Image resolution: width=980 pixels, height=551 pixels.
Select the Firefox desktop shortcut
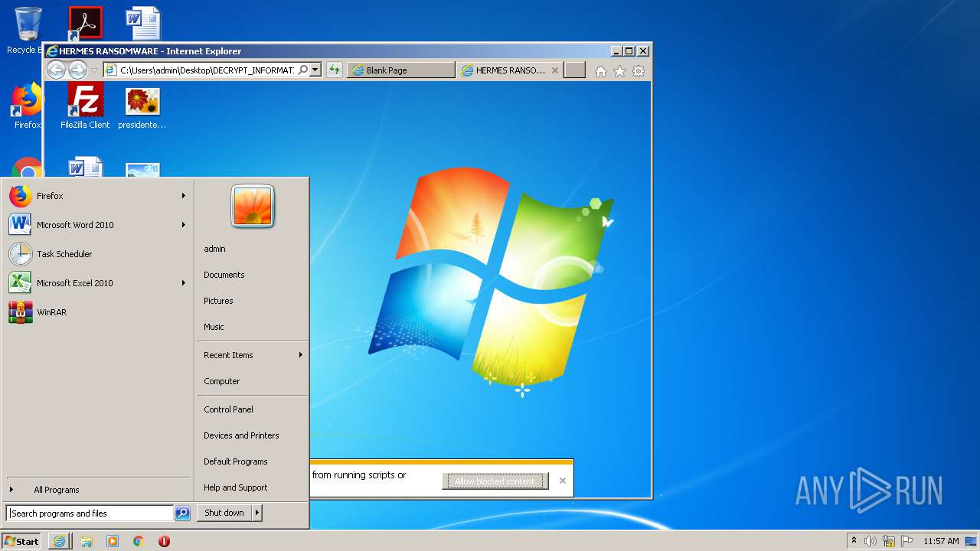[27, 106]
